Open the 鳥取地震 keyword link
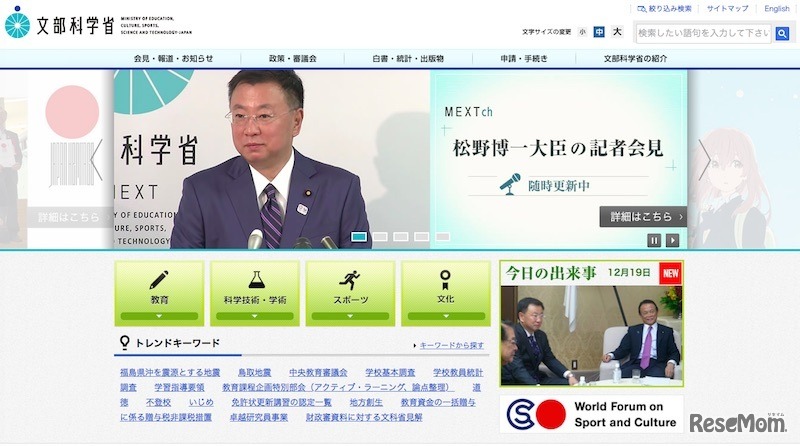The width and height of the screenshot is (800, 446). pyautogui.click(x=255, y=373)
